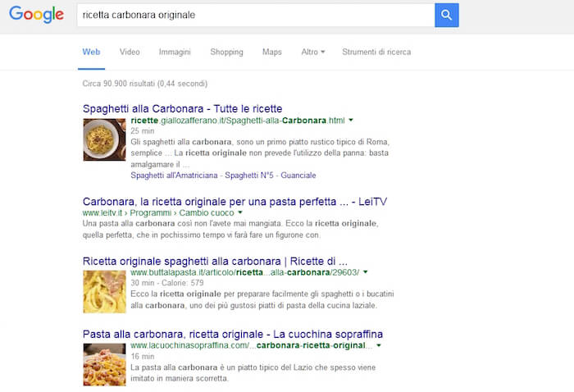574x392 pixels.
Task: Click the blue search magnifier button
Action: click(x=447, y=15)
